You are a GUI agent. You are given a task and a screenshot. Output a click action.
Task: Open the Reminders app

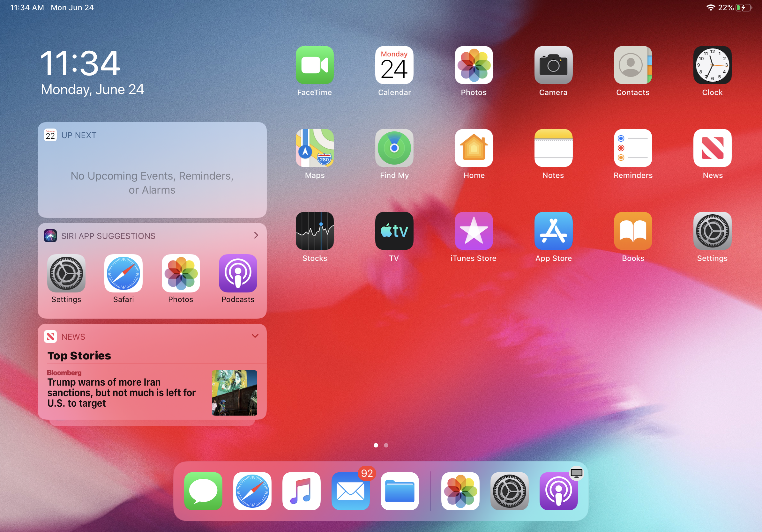(x=632, y=148)
